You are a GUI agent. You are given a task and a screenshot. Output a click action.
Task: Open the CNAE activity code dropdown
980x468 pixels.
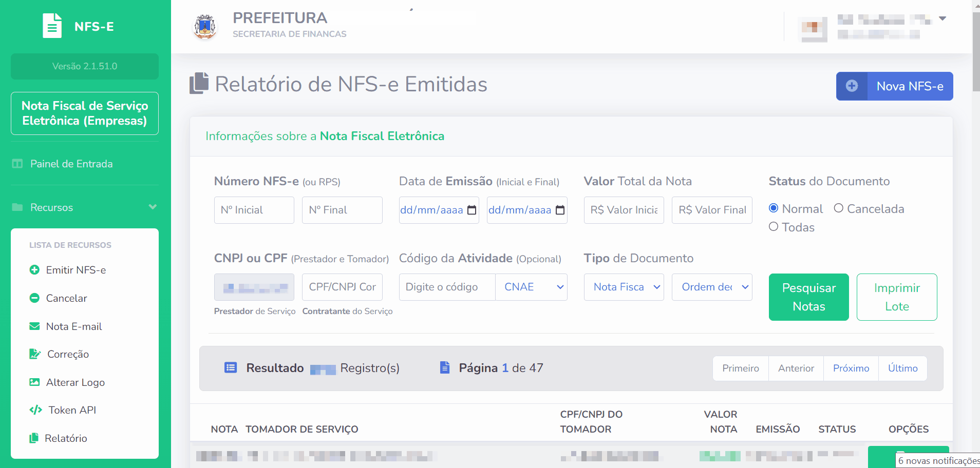pyautogui.click(x=531, y=287)
